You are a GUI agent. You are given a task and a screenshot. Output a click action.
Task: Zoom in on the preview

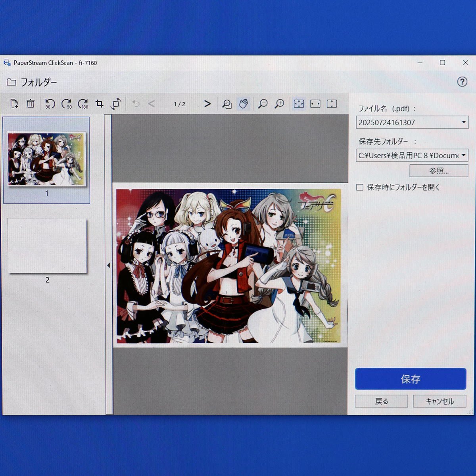[280, 104]
